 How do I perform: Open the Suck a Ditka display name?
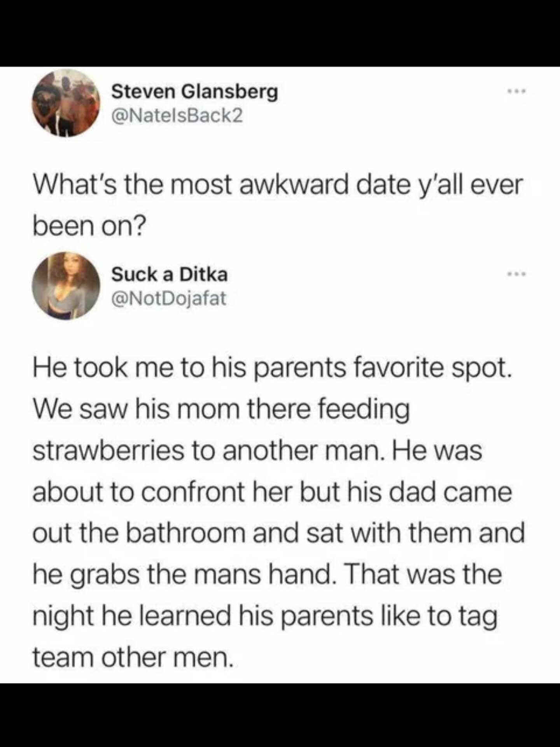pyautogui.click(x=169, y=274)
